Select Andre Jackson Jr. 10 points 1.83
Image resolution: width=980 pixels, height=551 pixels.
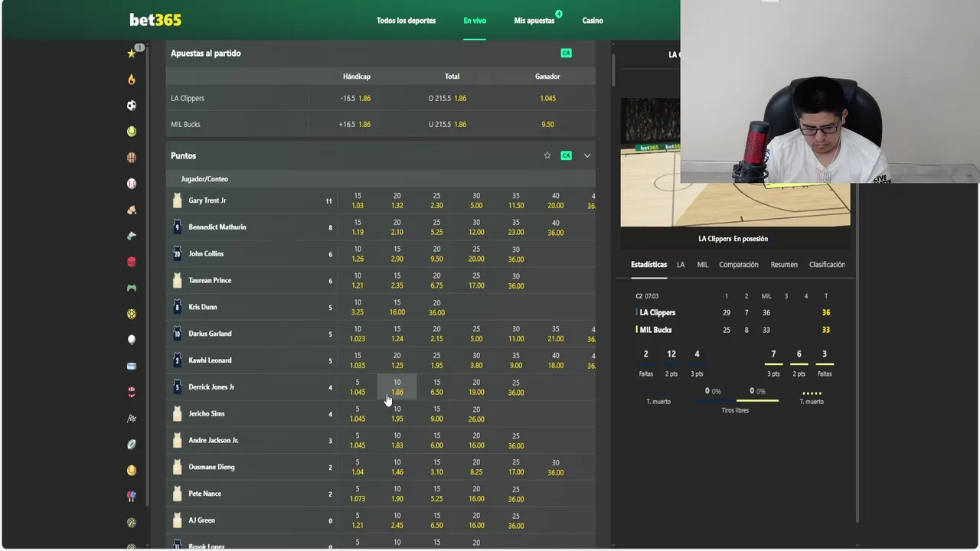coord(397,441)
